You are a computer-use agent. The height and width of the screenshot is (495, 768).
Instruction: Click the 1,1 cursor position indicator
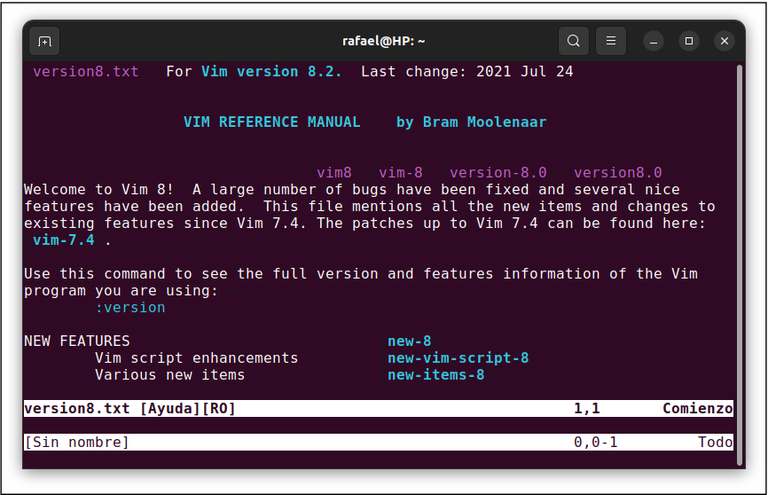tap(587, 408)
